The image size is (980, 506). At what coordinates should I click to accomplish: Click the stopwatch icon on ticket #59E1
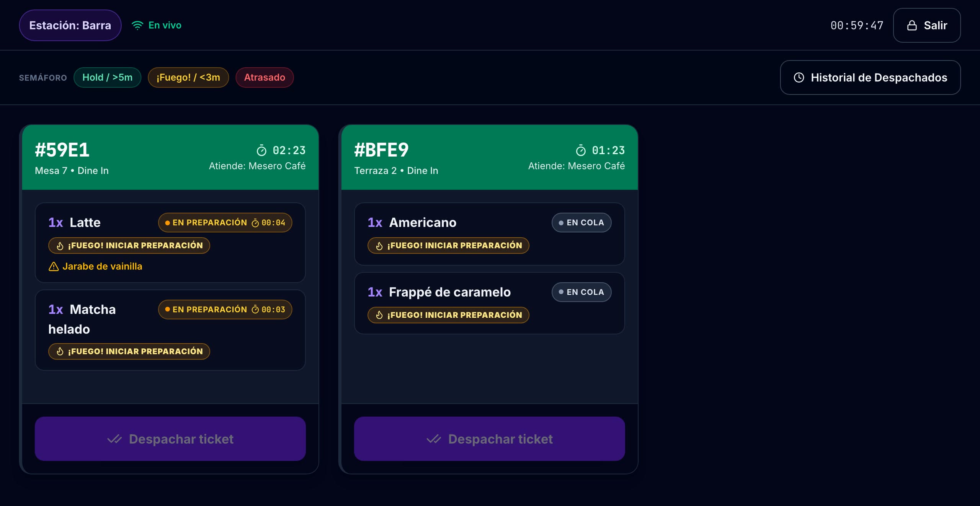pos(261,150)
